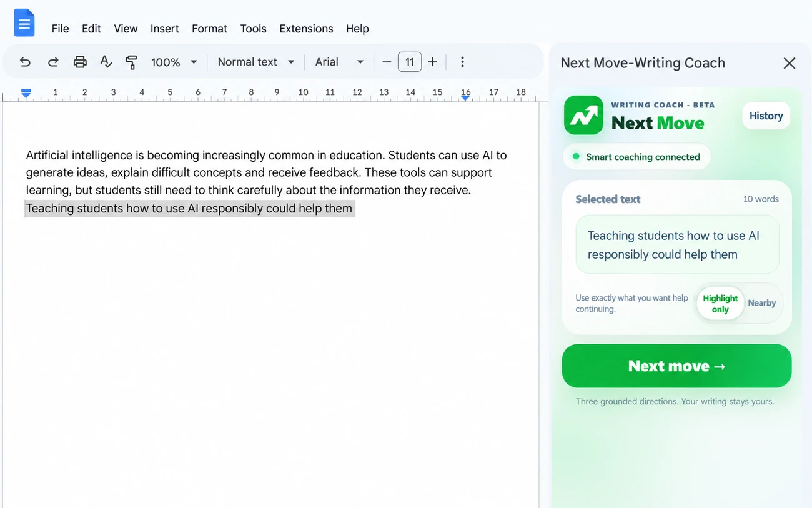Open the Help menu
Screen dimensions: 812x508
click(x=357, y=29)
